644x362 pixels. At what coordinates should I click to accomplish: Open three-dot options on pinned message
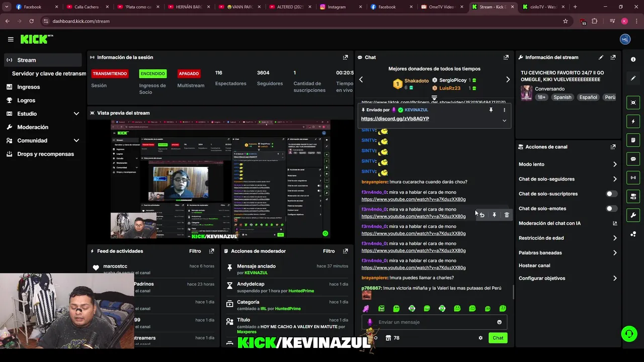504,110
